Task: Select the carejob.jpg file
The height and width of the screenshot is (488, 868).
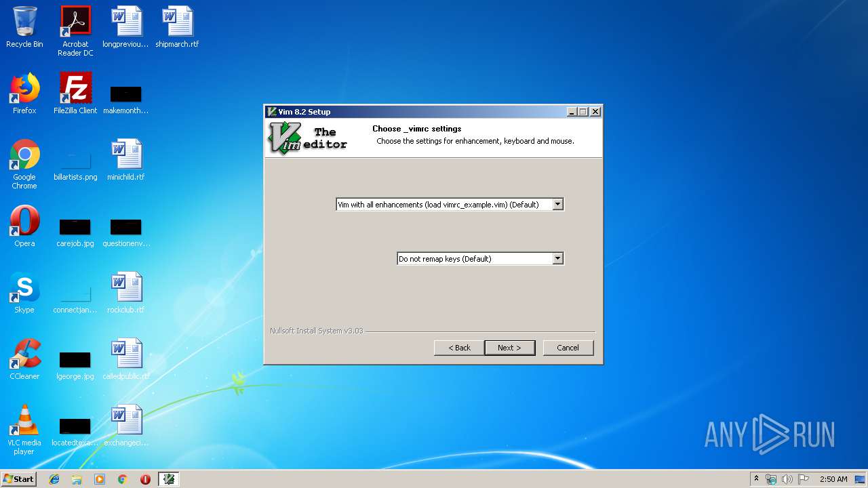Action: click(75, 232)
